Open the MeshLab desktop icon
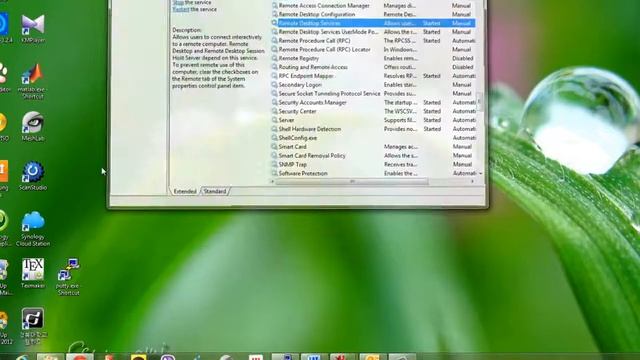640x360 pixels. point(33,126)
